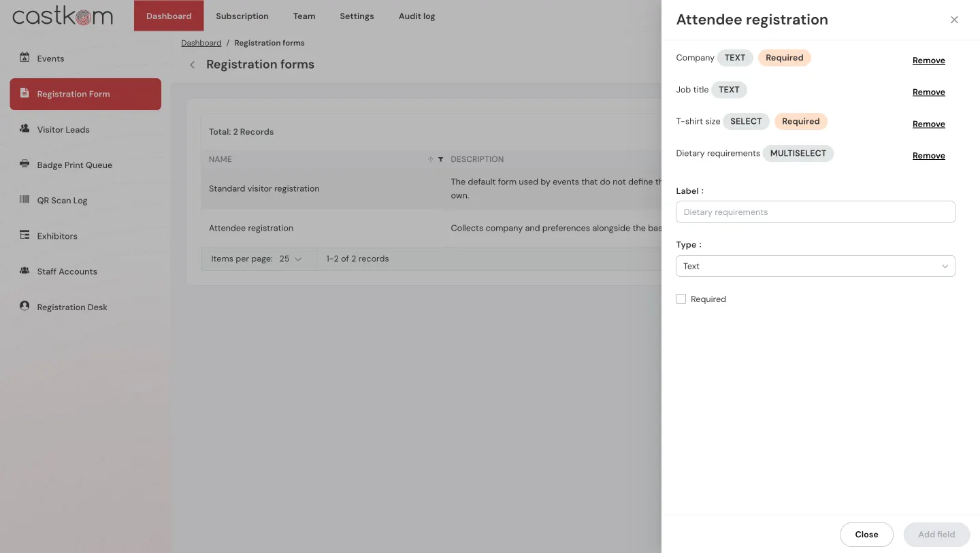Remove the Dietary requirements field
Screen dimensions: 980x553
tap(928, 156)
